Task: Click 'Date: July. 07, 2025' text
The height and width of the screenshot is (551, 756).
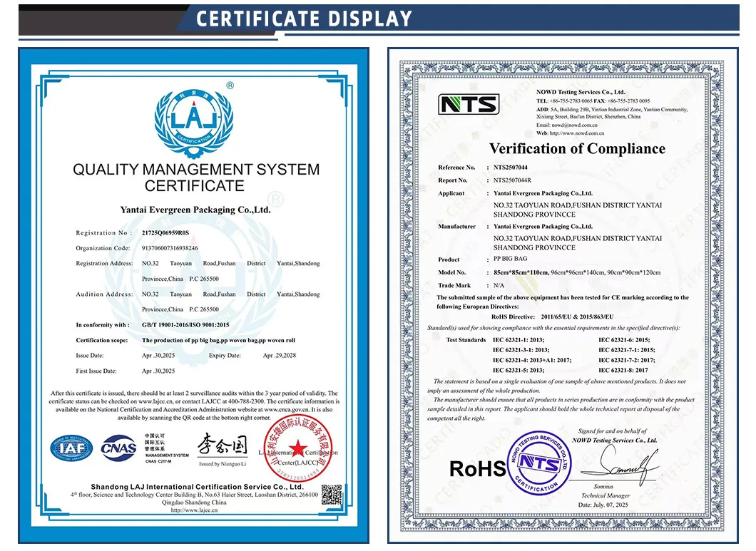Action: click(x=603, y=505)
